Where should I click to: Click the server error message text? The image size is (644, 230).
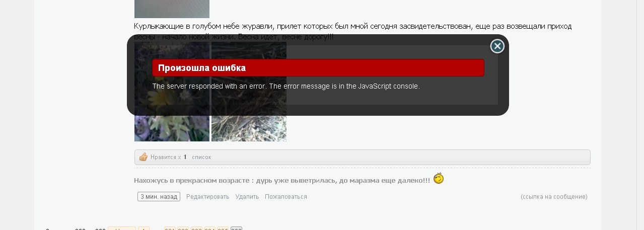click(x=286, y=86)
